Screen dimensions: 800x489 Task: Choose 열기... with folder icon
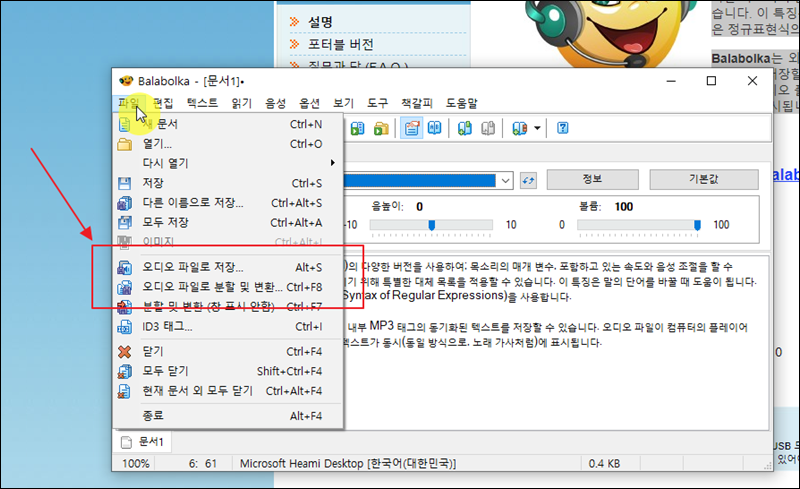click(228, 144)
